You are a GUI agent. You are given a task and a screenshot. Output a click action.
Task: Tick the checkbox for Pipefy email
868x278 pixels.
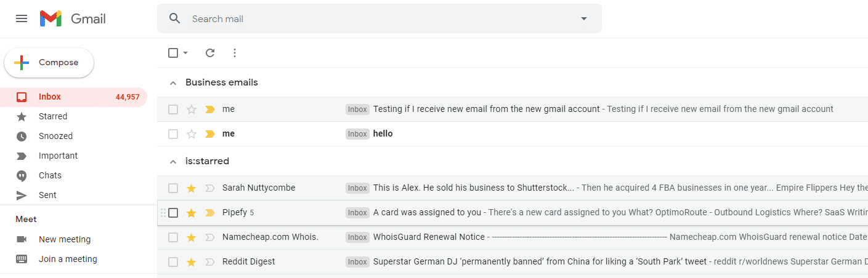(x=173, y=213)
